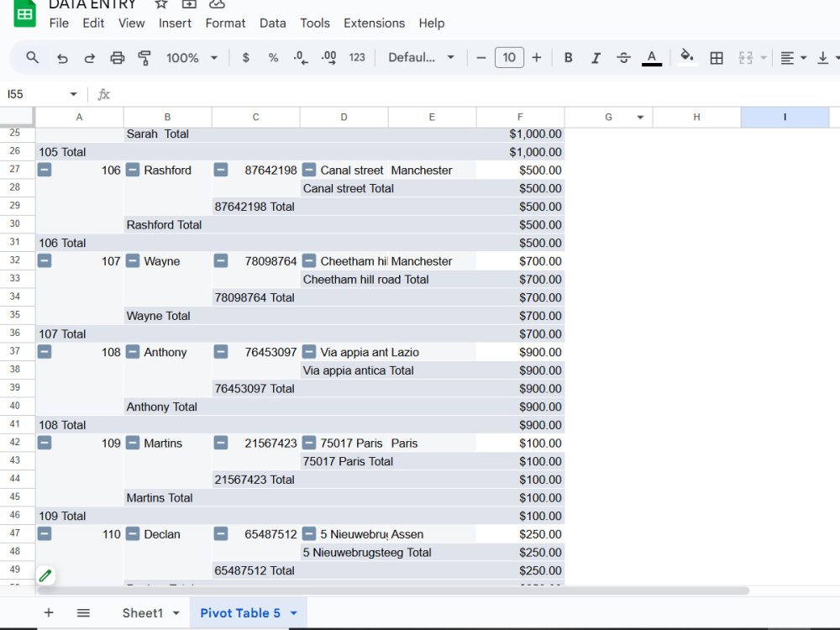The image size is (840, 630).
Task: Star the DATA ENTRY document
Action: (x=160, y=4)
